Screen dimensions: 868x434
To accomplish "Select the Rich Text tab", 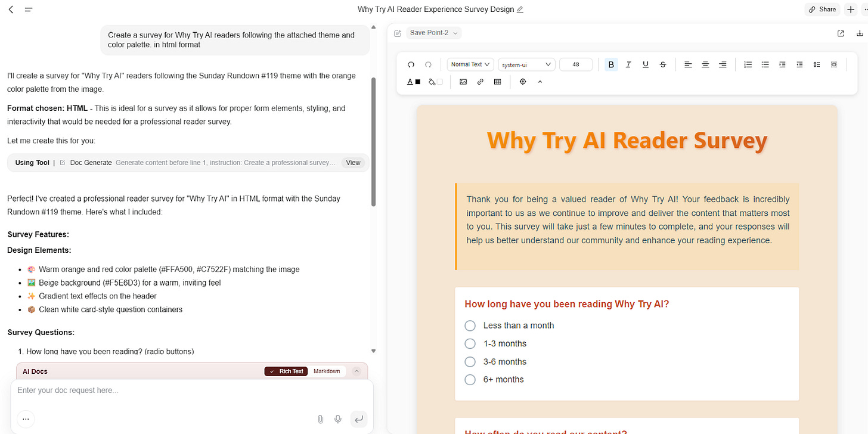I will coord(286,371).
